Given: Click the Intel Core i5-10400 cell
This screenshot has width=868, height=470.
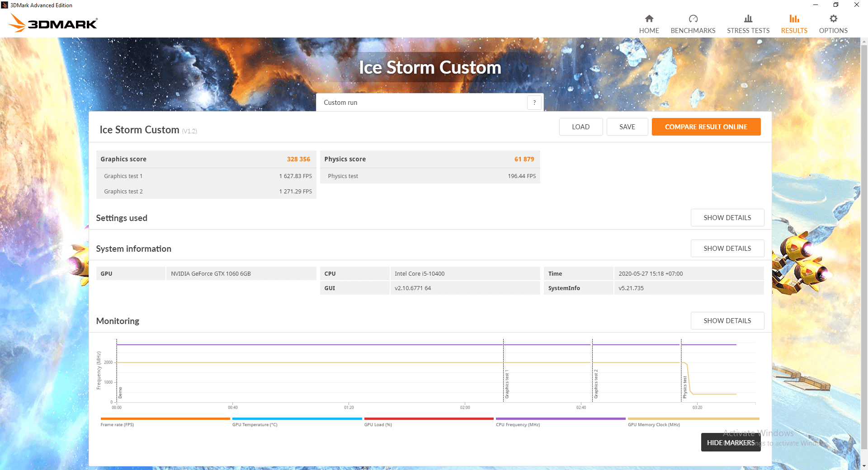Looking at the screenshot, I should click(465, 274).
